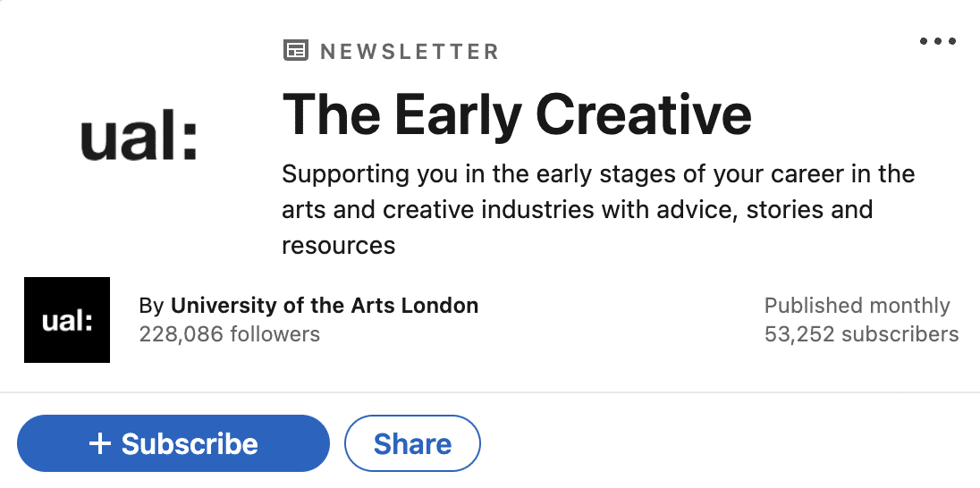The image size is (980, 488).
Task: Open the large ual: newsletter logo
Action: point(139,140)
